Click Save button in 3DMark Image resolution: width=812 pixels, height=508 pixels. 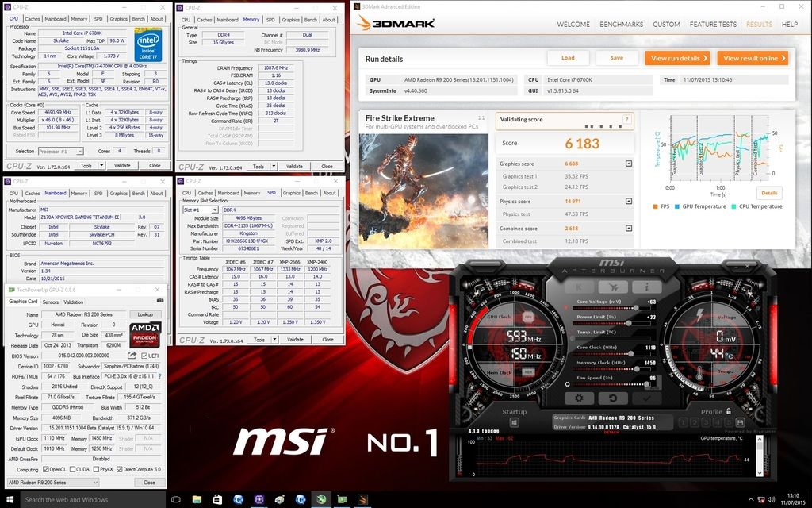[x=617, y=58]
